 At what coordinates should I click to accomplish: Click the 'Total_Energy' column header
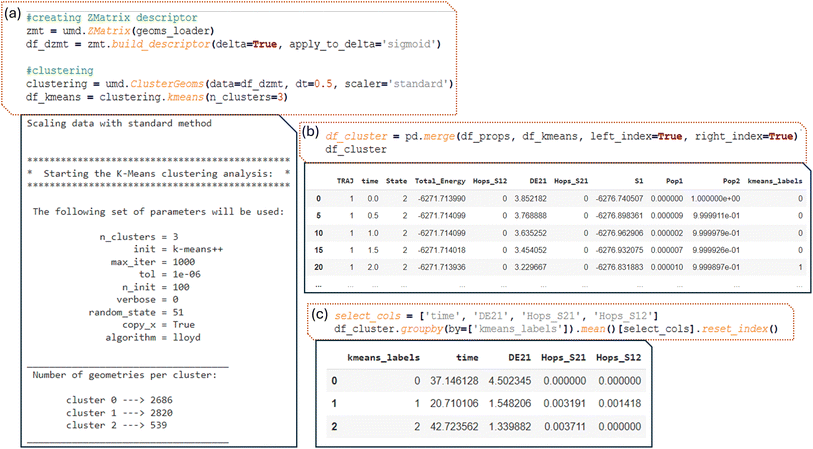click(440, 181)
